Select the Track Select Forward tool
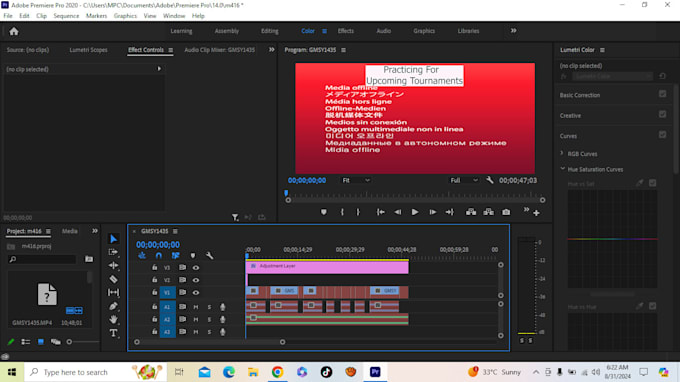Screen dimensions: 680x382 tap(113, 252)
